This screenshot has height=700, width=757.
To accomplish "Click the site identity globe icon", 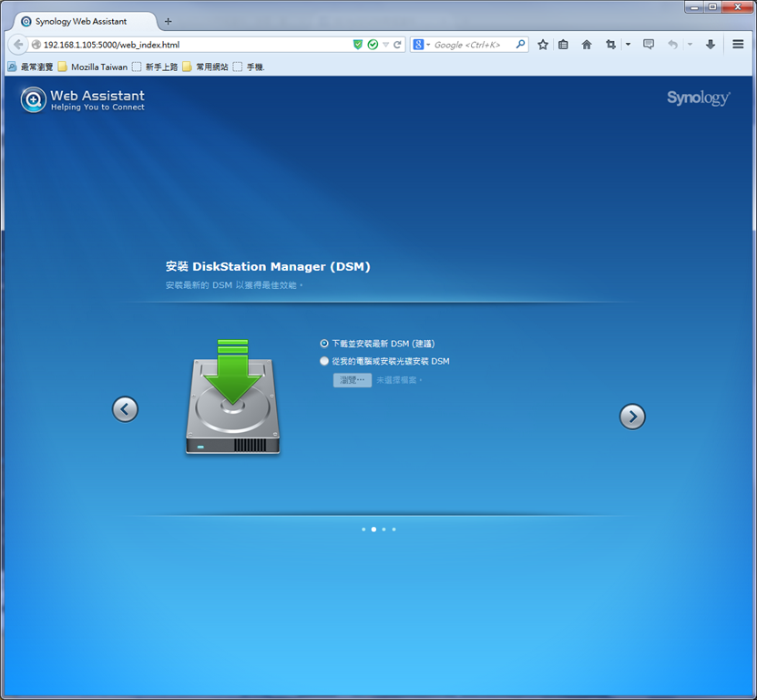I will [x=36, y=45].
